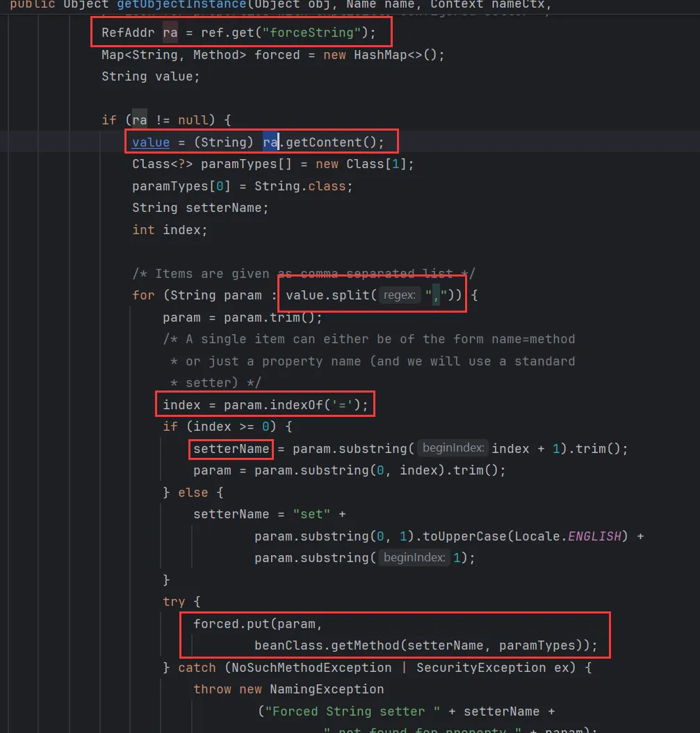Click NoSuchMethodException in catch clause
This screenshot has height=733, width=700.
click(311, 668)
